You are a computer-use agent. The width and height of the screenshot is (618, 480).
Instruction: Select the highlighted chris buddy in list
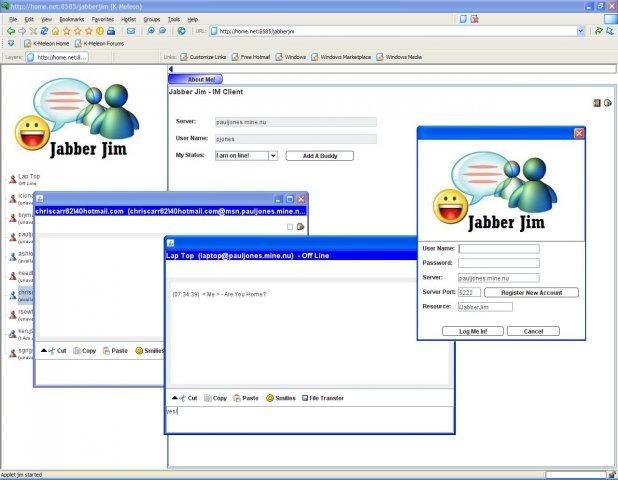21,295
